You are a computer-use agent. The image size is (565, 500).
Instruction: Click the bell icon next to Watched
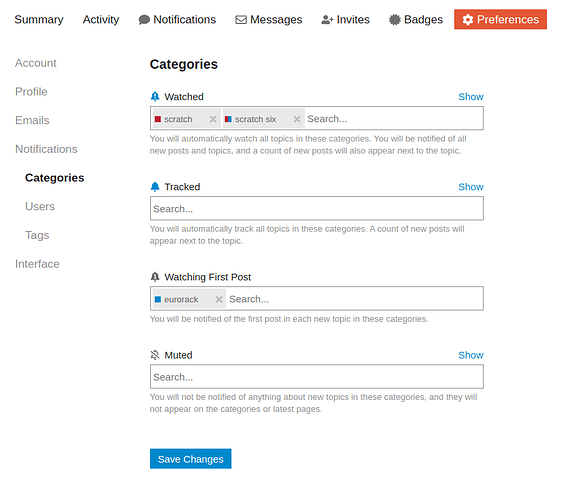[155, 97]
